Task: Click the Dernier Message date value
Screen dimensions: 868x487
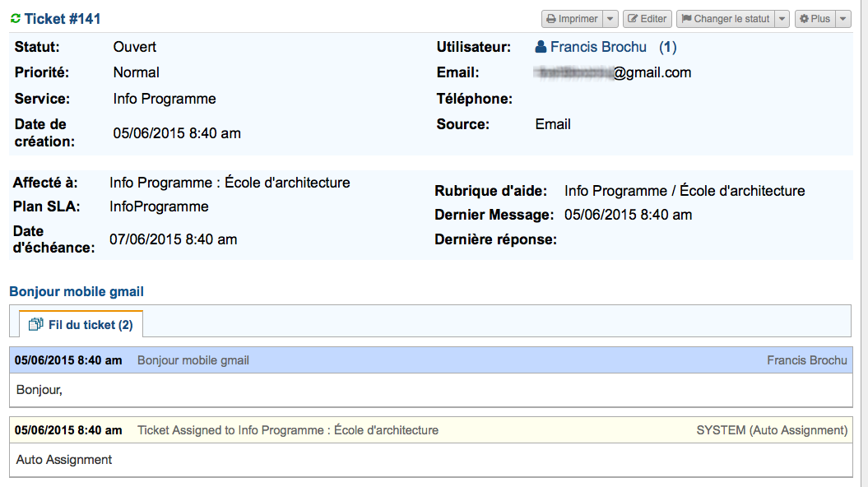Action: (629, 215)
